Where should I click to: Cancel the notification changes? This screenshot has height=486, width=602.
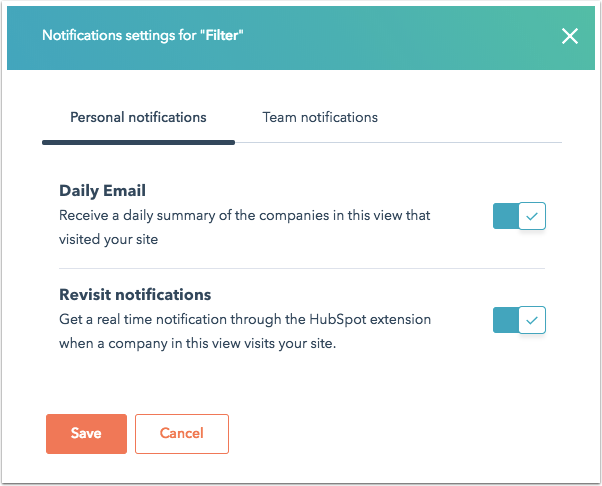point(182,434)
